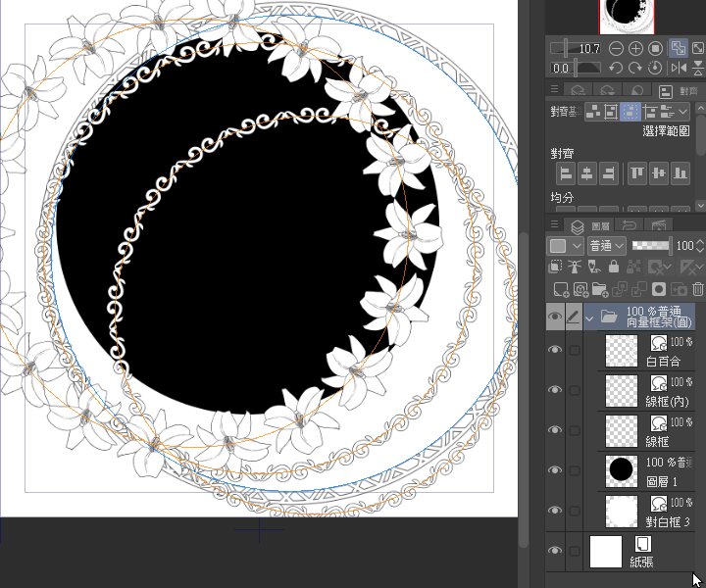Click the layer opacity slider
The height and width of the screenshot is (588, 706).
(x=652, y=246)
